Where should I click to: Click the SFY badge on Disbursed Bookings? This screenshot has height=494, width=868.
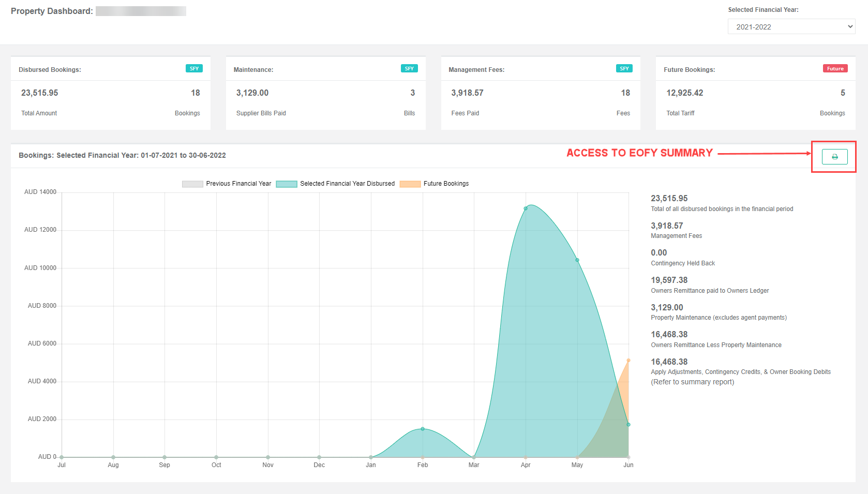point(194,69)
